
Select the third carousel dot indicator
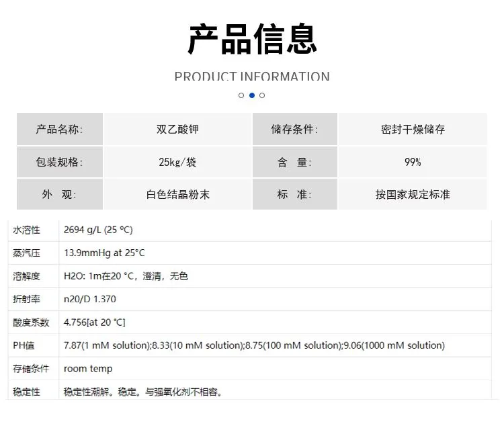[262, 95]
